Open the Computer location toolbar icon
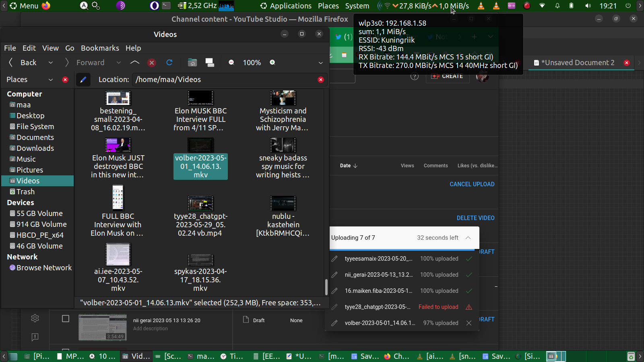Image resolution: width=644 pixels, height=362 pixels. point(210,62)
